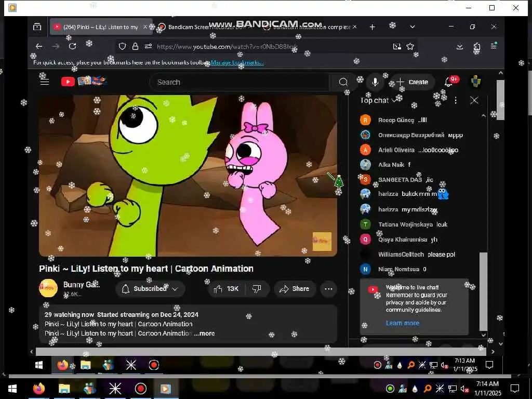532x399 pixels.
Task: Open Firefox View icon beside the tabs
Action: [37, 27]
